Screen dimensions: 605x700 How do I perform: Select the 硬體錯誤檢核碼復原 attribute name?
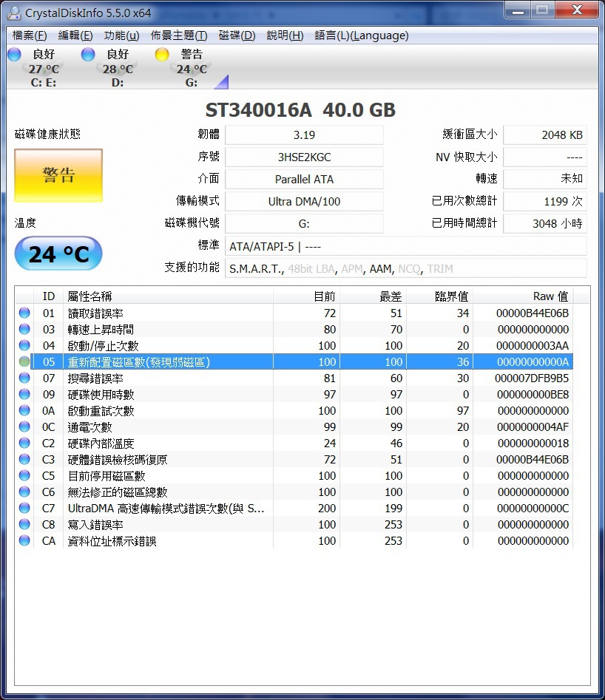[118, 460]
